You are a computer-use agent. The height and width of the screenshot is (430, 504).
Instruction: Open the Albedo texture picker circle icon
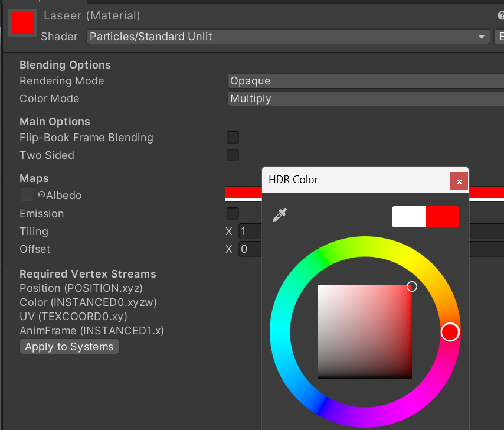click(x=41, y=194)
